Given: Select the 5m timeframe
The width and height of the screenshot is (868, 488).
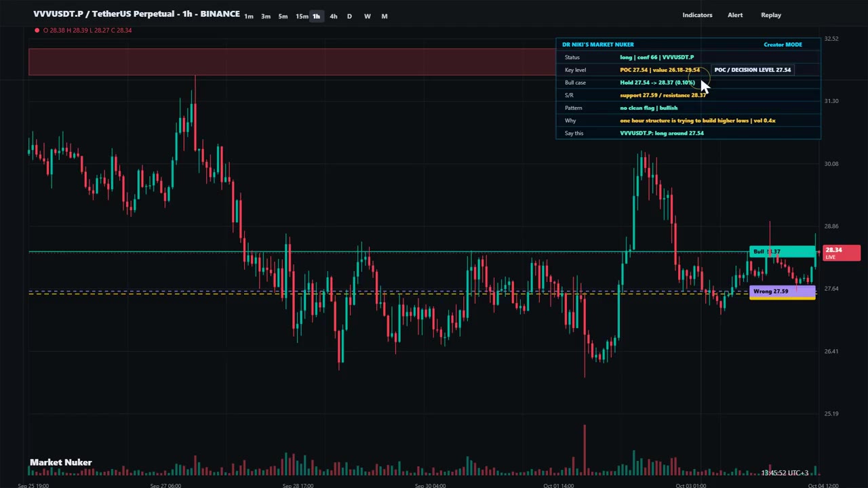Looking at the screenshot, I should click(283, 16).
